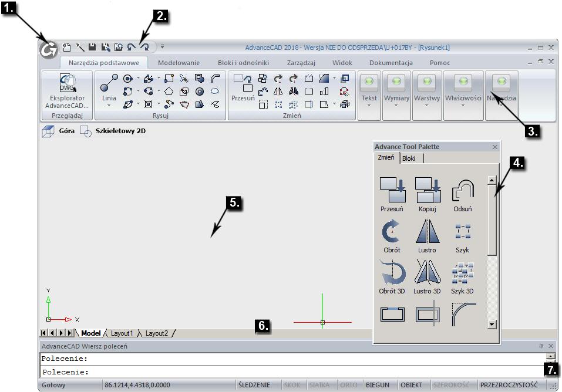Click the large Przesuń button in the ribbon

click(x=243, y=88)
